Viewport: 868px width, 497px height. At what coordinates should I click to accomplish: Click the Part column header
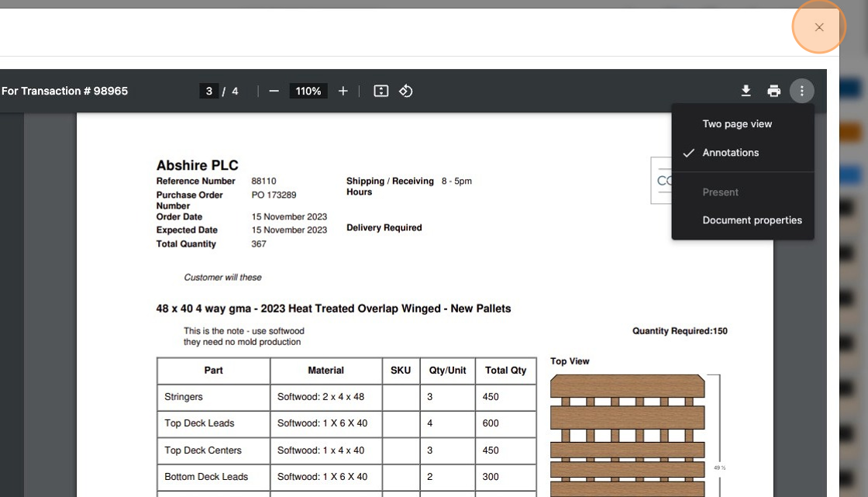pos(214,371)
